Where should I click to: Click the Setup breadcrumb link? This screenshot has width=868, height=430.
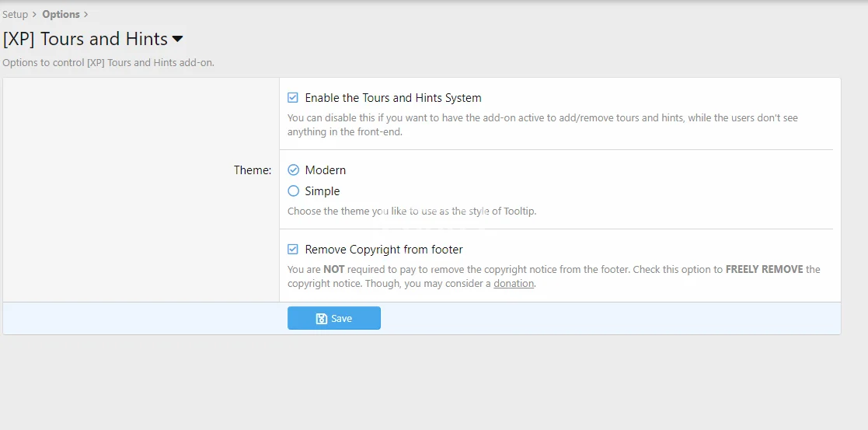point(15,14)
